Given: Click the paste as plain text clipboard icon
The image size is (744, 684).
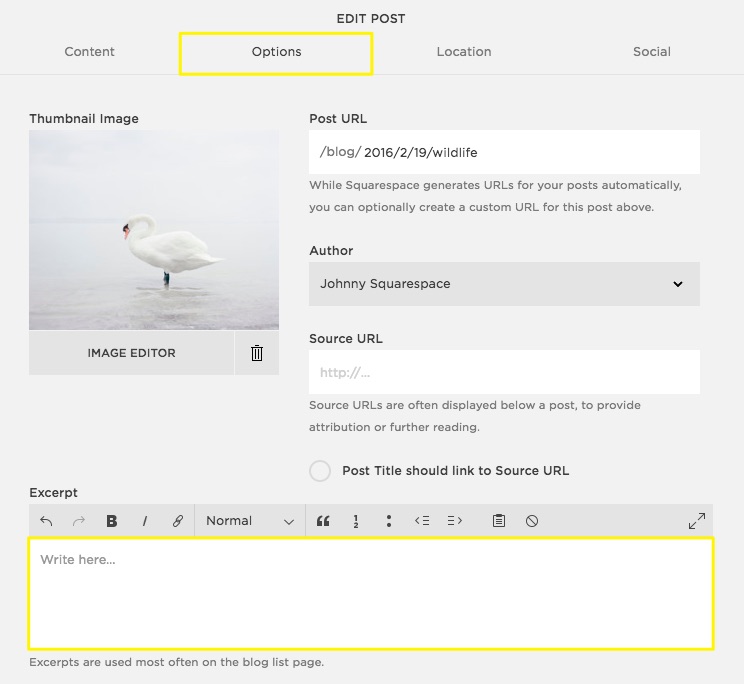Looking at the screenshot, I should pos(499,521).
